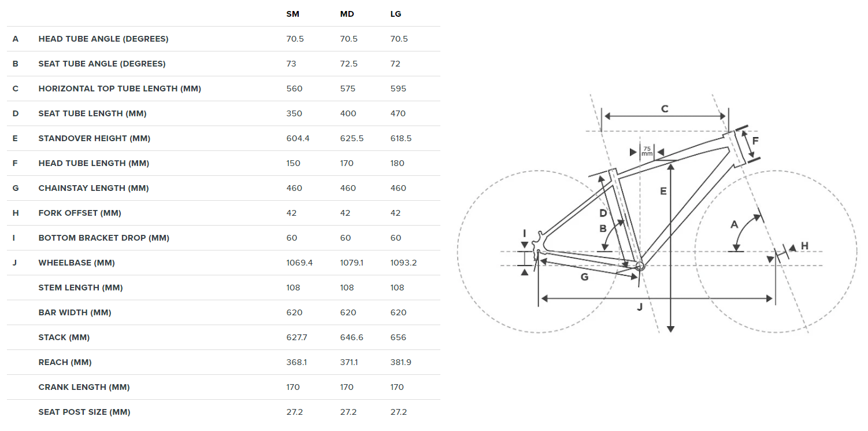Click small wheelbase value 1069.4
The image size is (868, 431).
pos(299,263)
